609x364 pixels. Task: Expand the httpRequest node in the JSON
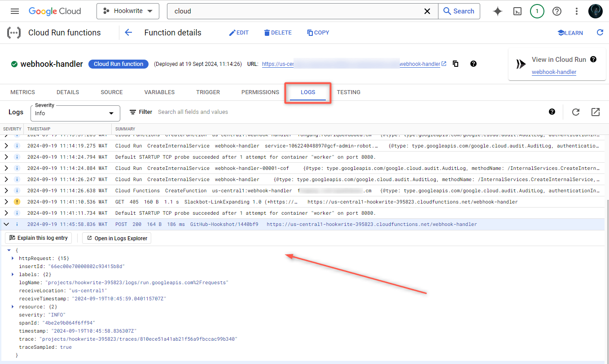[12, 258]
